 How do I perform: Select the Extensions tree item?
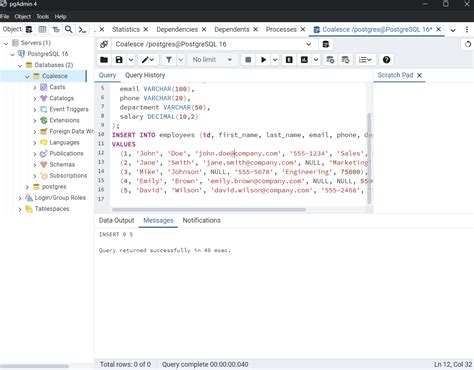tap(64, 120)
